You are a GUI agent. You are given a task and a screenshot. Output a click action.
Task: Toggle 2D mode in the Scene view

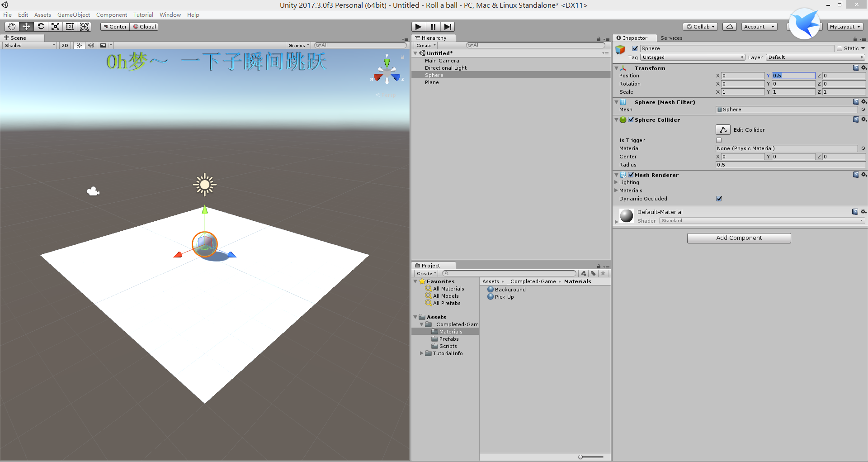(x=64, y=45)
